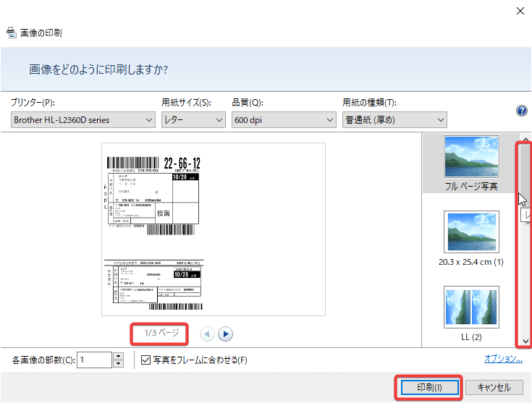Image resolution: width=532 pixels, height=403 pixels.
Task: Go to the previous preview page arrow
Action: [x=207, y=334]
